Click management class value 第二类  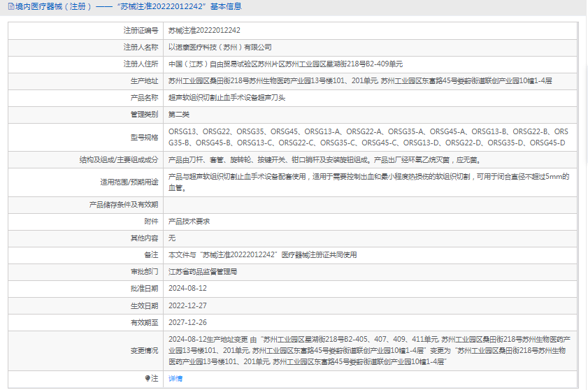click(179, 115)
